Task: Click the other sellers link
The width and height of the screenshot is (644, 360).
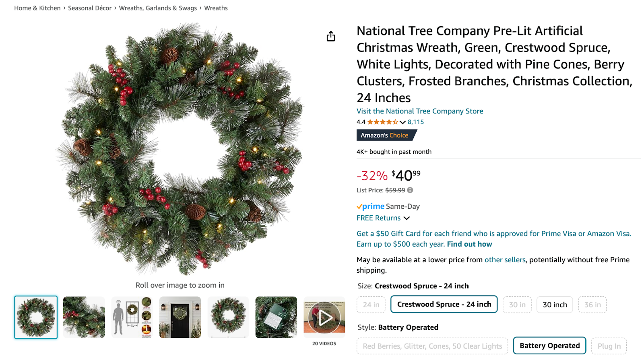Action: click(504, 259)
